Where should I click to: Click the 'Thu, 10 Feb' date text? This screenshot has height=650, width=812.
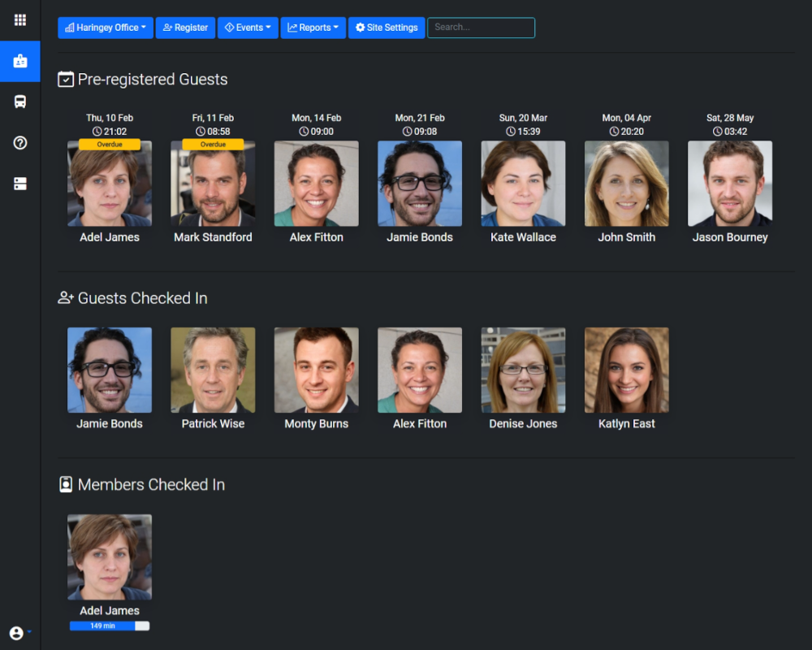click(x=110, y=118)
